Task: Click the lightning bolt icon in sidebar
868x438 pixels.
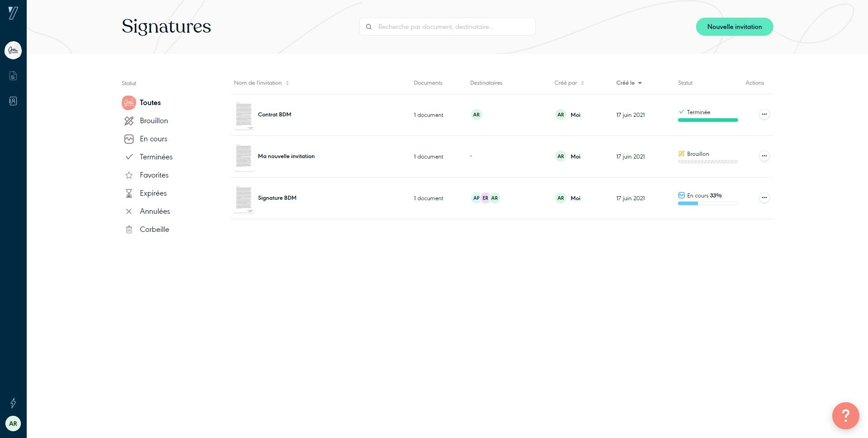Action: click(13, 403)
